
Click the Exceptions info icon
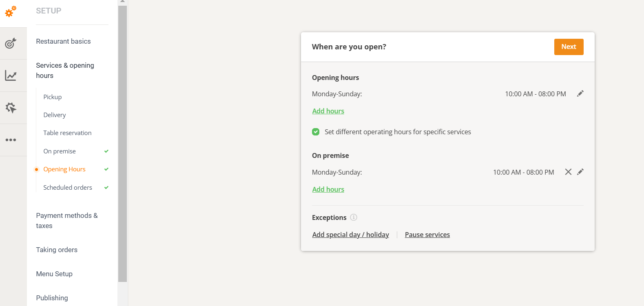(x=354, y=217)
